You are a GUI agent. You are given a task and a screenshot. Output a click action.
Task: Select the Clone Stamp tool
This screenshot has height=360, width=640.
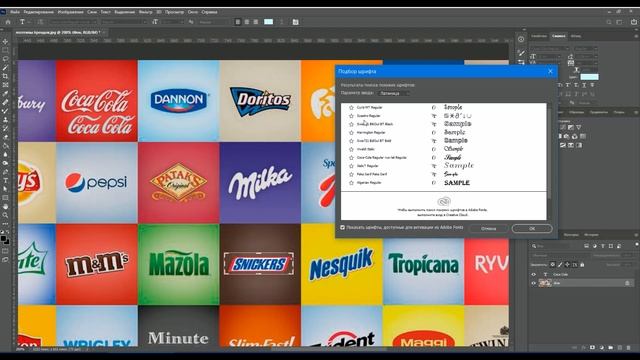pyautogui.click(x=5, y=120)
